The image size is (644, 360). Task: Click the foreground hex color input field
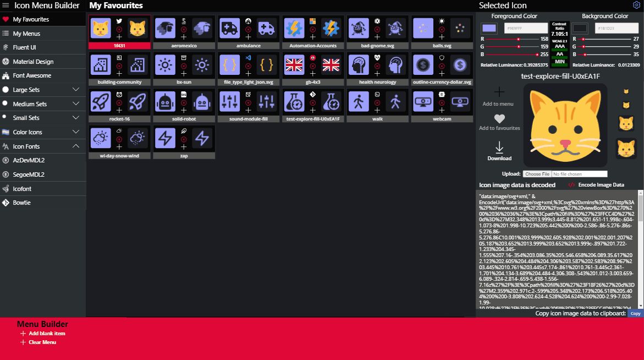[526, 29]
